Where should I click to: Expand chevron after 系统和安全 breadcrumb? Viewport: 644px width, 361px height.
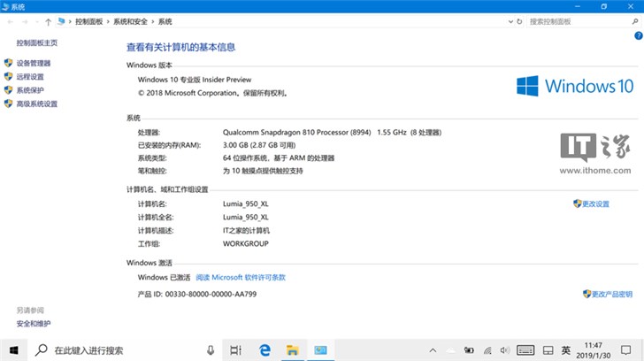pyautogui.click(x=153, y=22)
